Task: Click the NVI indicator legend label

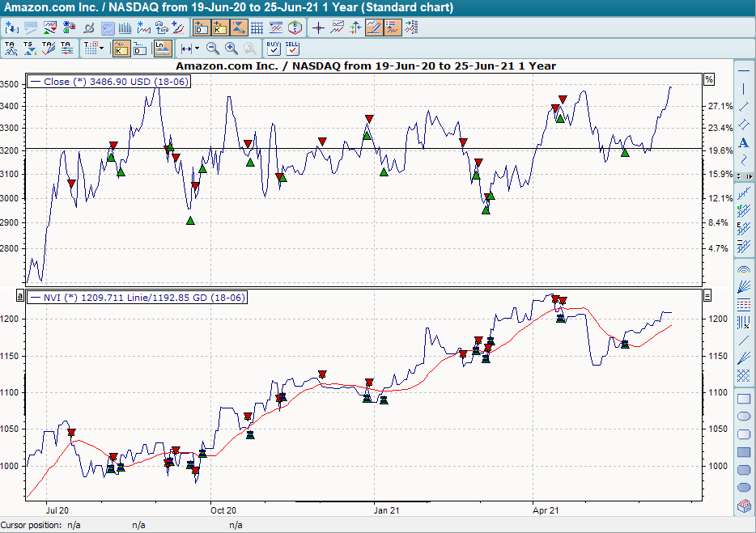Action: pyautogui.click(x=138, y=297)
